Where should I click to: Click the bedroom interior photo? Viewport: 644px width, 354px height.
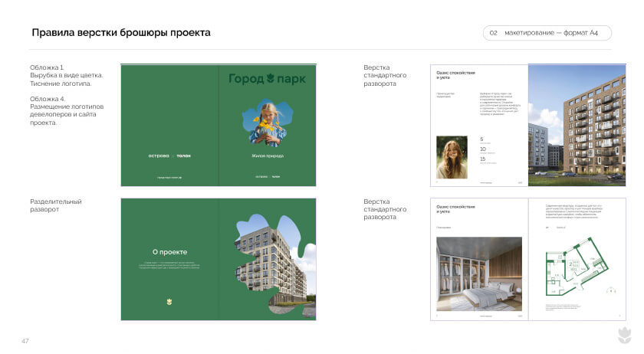point(479,274)
